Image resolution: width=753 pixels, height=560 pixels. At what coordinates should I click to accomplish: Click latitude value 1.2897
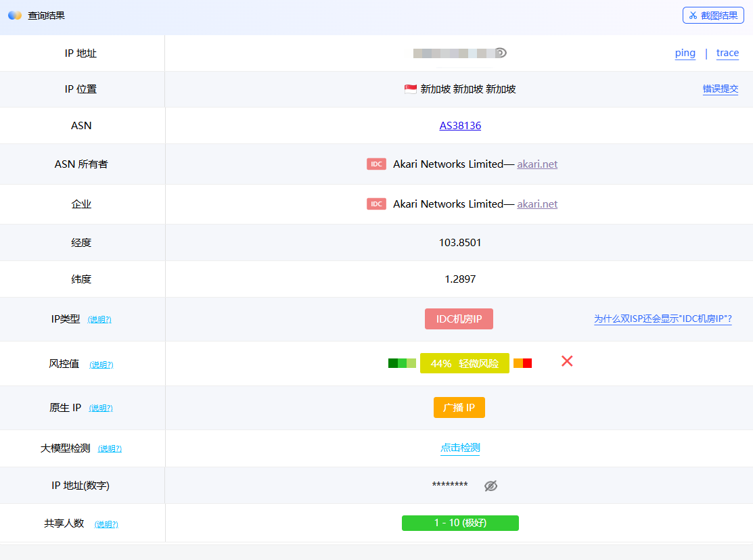click(x=460, y=279)
